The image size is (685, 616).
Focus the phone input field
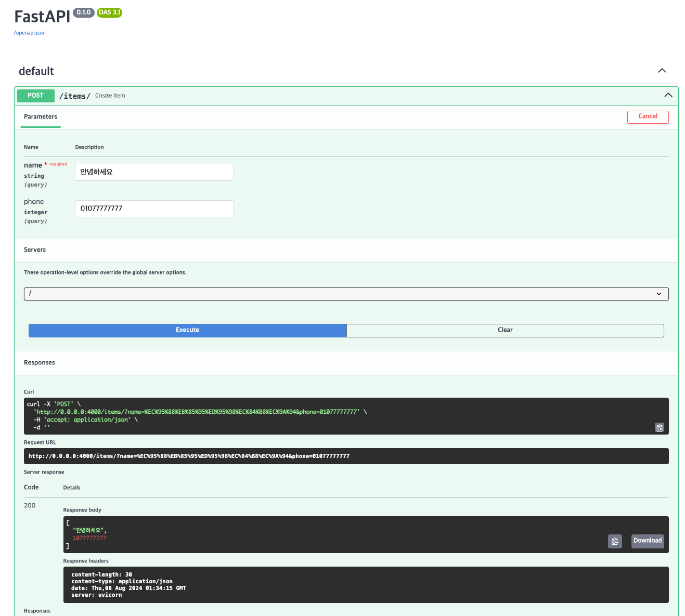pyautogui.click(x=154, y=208)
